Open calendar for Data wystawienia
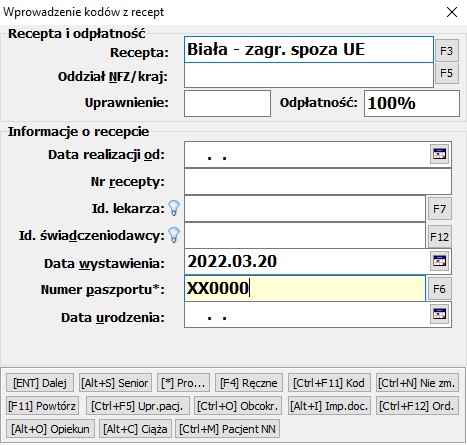This screenshot has width=467, height=445. pos(439,261)
